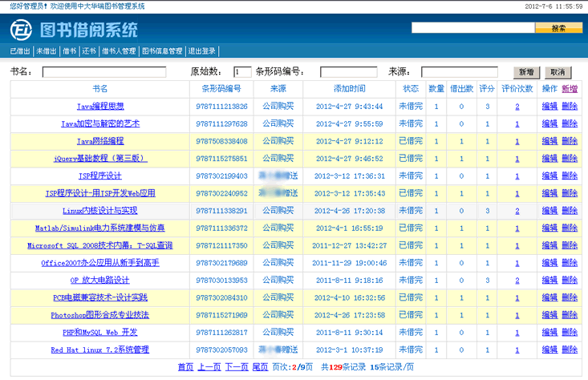Go to 下一页 next page
The height and width of the screenshot is (380, 588).
point(237,367)
